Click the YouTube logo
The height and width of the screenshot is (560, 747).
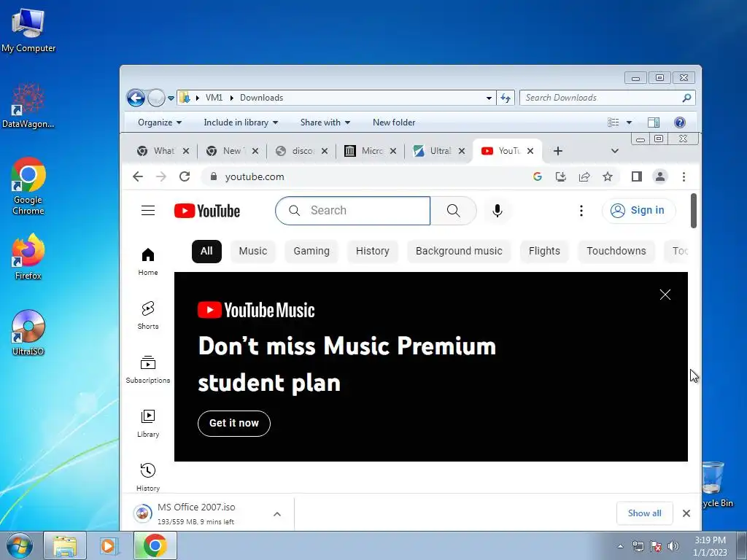coord(206,211)
